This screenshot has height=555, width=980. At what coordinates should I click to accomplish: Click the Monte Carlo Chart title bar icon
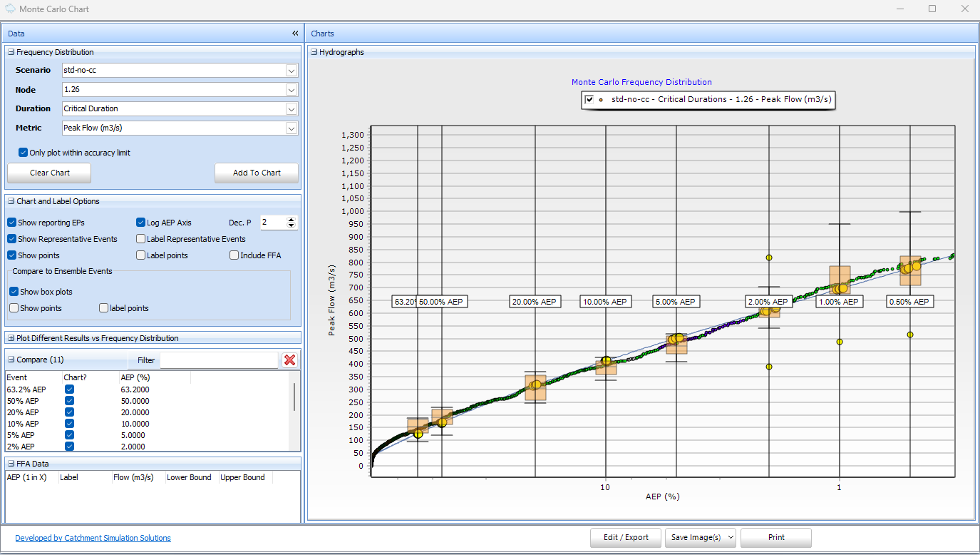point(10,9)
